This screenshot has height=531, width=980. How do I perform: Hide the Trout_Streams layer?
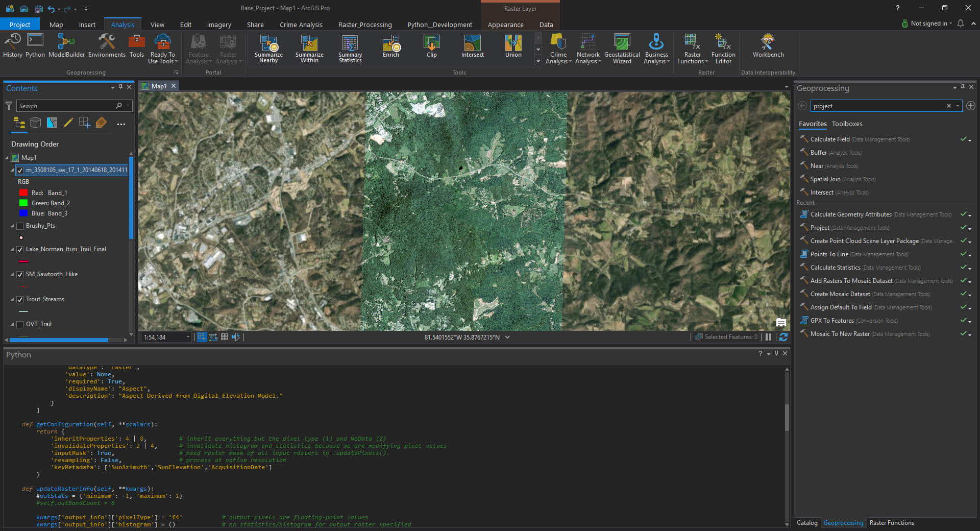point(20,300)
